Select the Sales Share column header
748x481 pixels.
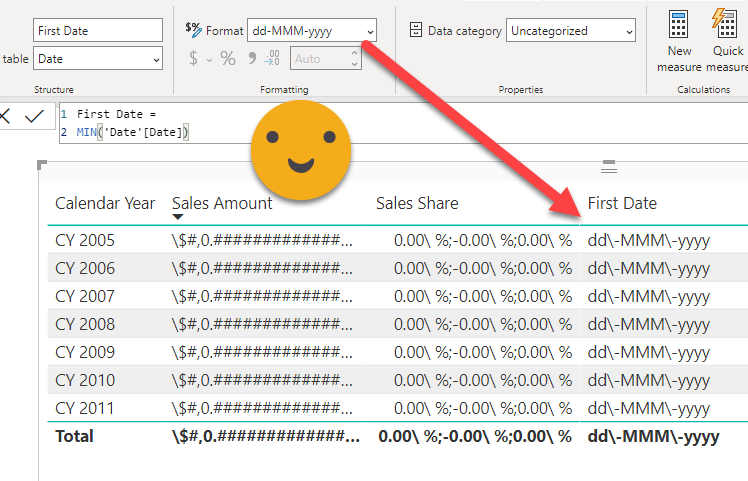[417, 203]
